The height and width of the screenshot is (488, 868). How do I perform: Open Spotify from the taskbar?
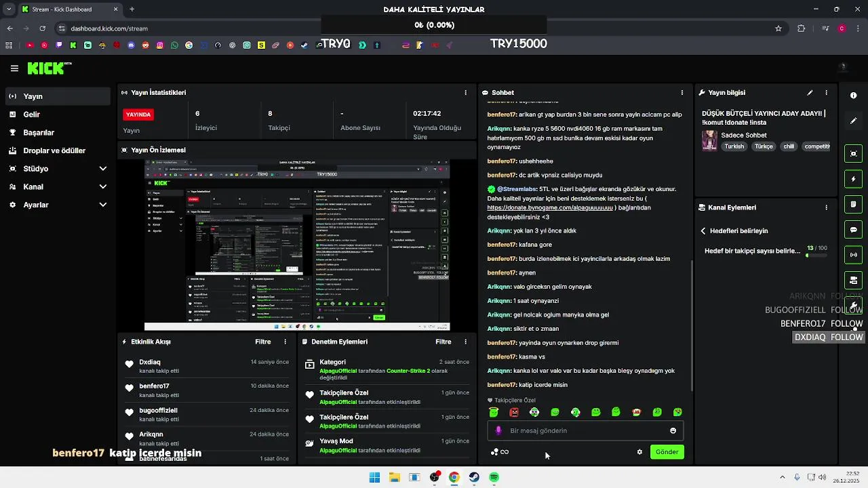494,477
